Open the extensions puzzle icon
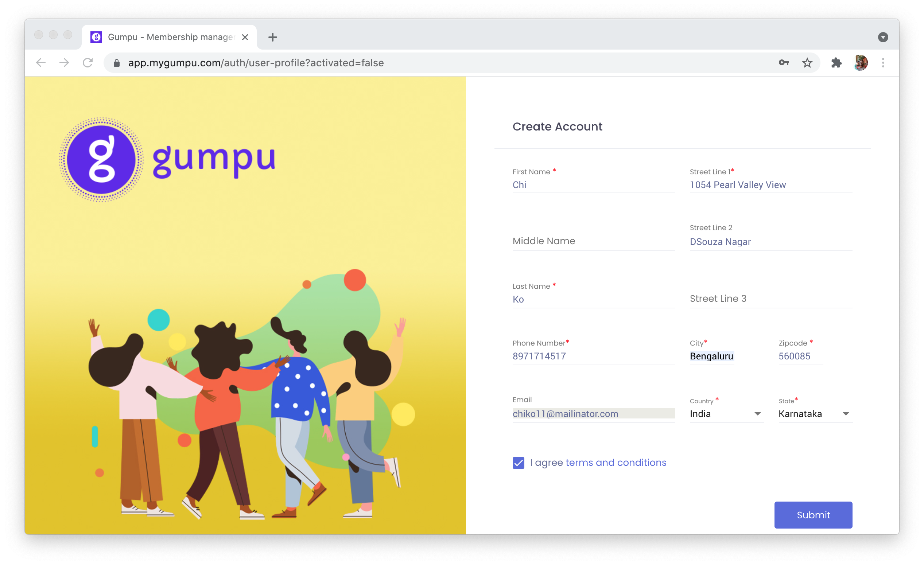Viewport: 924px width, 565px height. pyautogui.click(x=836, y=63)
